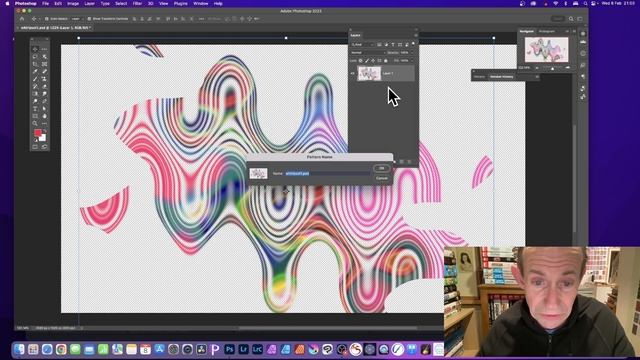Open the File menu
This screenshot has width=640, height=360.
pyautogui.click(x=45, y=4)
